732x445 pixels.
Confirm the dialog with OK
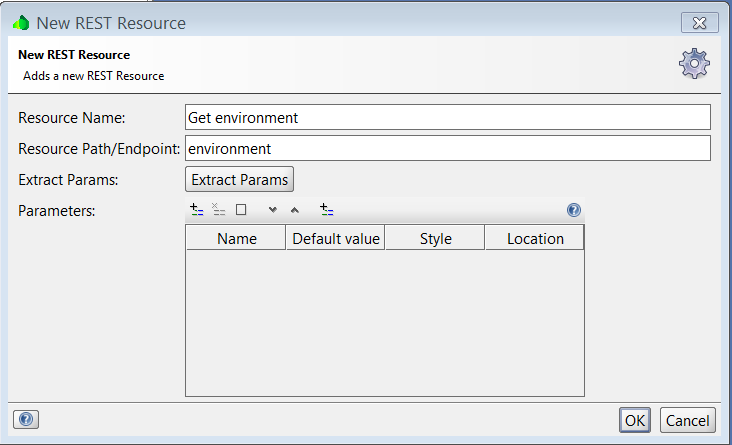point(635,420)
